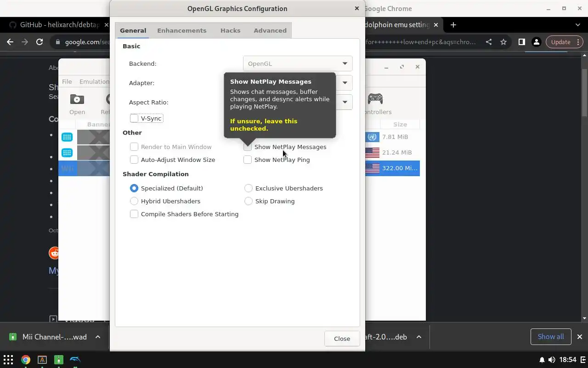Screen dimensions: 588x368
Task: Click the Chrome address bar URL
Action: pyautogui.click(x=87, y=42)
